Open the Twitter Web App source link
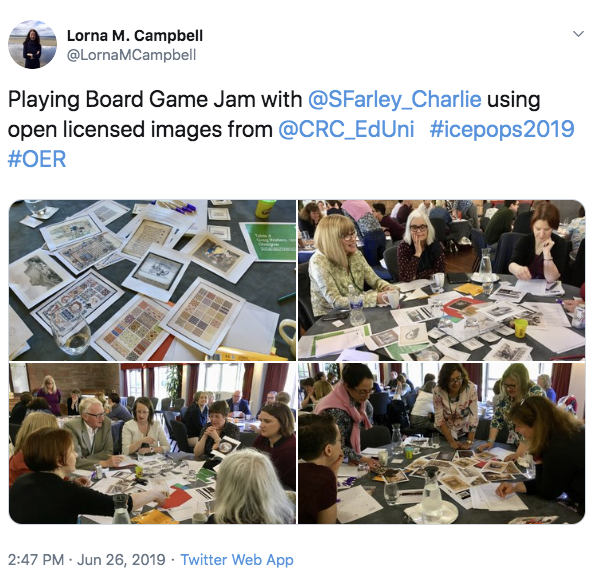Viewport: 594px width, 581px height. [237, 560]
